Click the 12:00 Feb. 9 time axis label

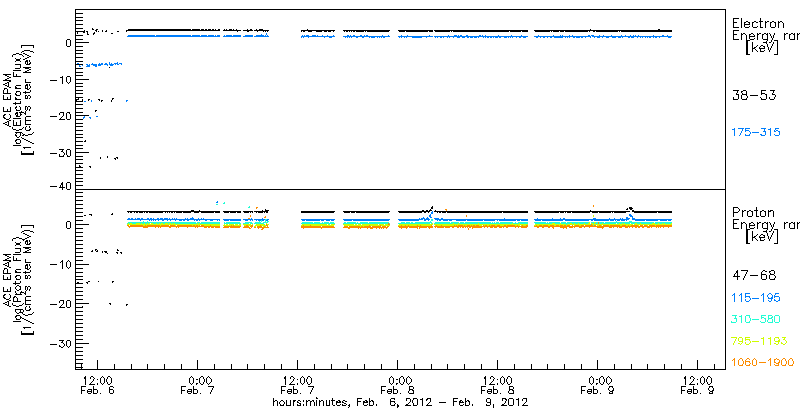coord(697,385)
